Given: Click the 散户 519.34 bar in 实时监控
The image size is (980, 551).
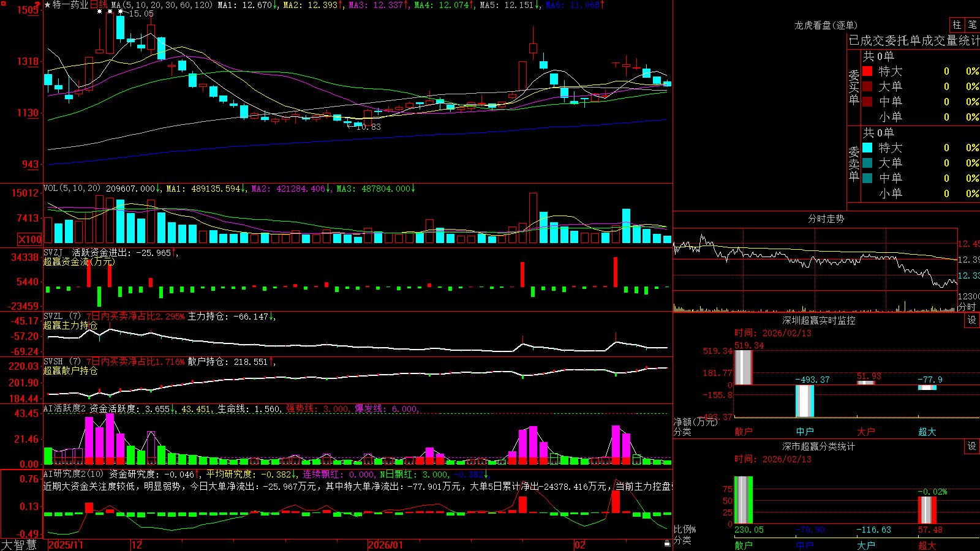Looking at the screenshot, I should pyautogui.click(x=744, y=367).
